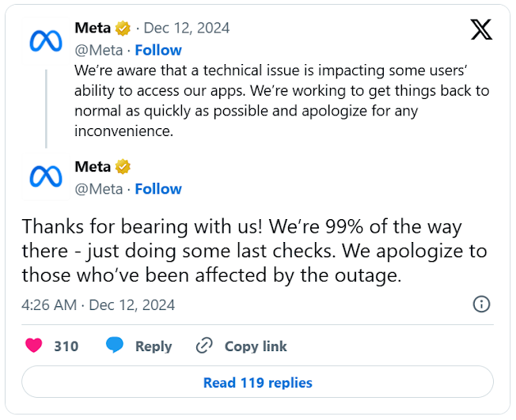Click the X logo icon

point(481,30)
